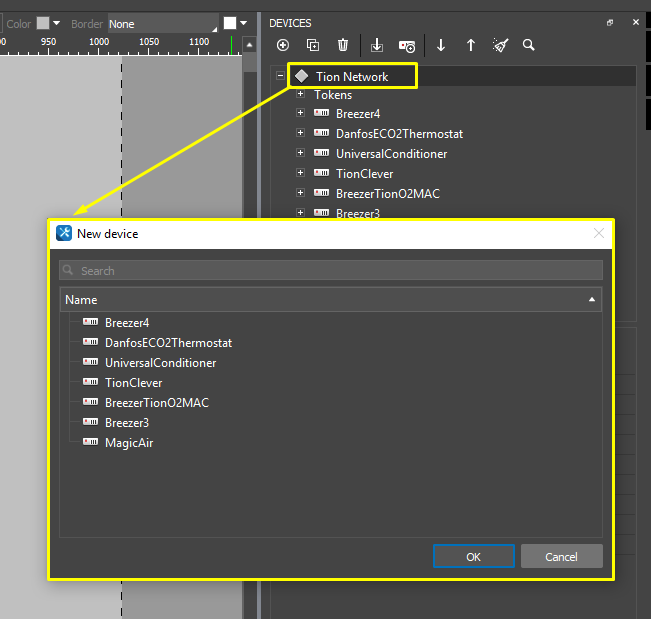
Task: Sort by the Name column header
Action: pyautogui.click(x=330, y=300)
